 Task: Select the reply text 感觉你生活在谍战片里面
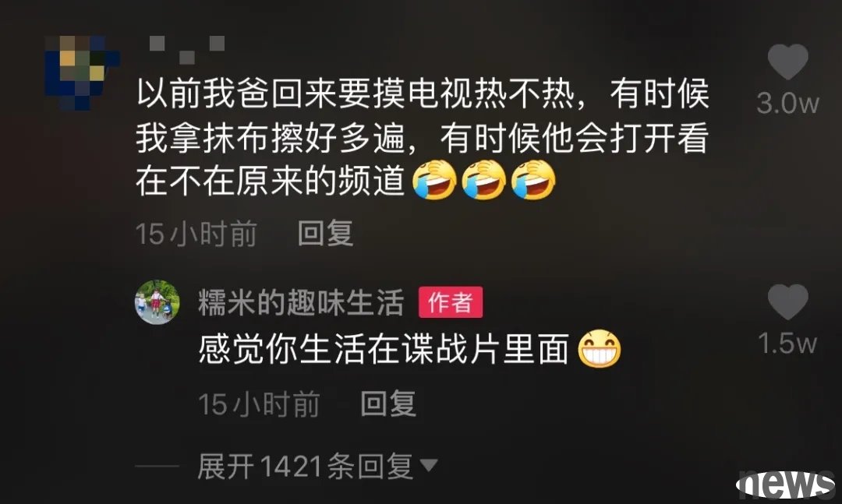click(384, 349)
